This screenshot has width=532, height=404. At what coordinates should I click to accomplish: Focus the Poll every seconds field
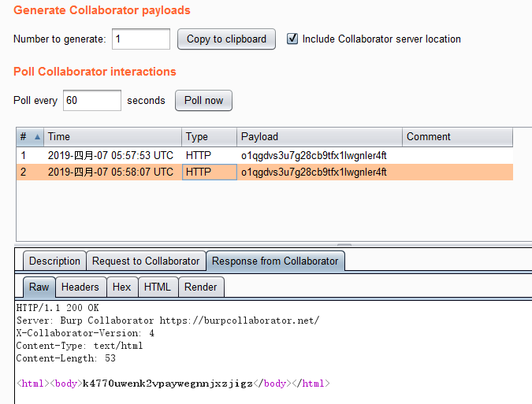92,101
